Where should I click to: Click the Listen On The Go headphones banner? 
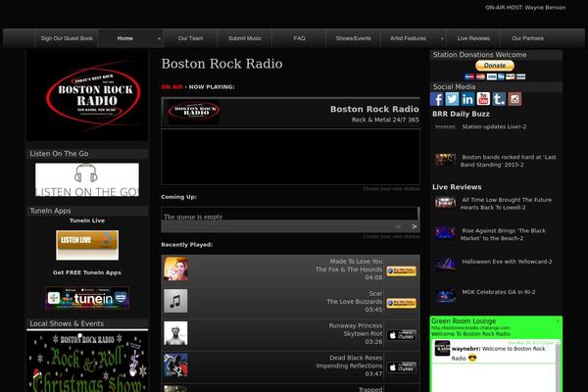[x=87, y=179]
